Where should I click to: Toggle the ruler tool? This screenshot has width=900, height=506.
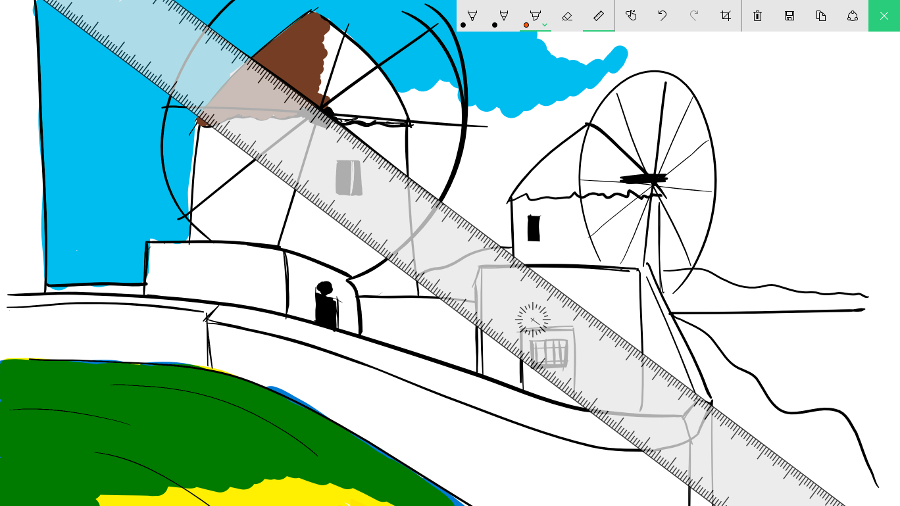(x=599, y=16)
